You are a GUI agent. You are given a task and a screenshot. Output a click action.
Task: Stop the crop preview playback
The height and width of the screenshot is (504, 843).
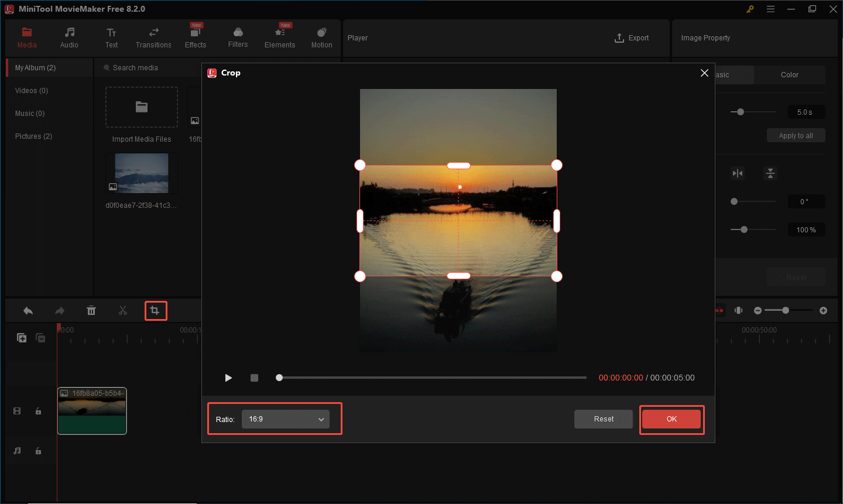click(254, 378)
